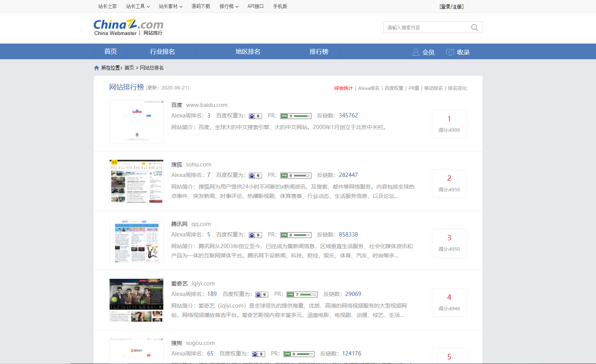
Task: Open the 搜狗 site title link
Action: pyautogui.click(x=177, y=343)
